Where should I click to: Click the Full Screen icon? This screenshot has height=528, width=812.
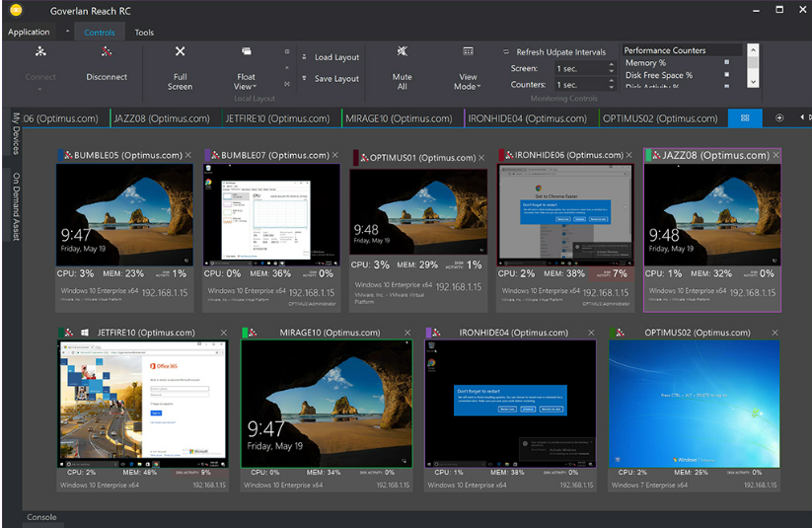[180, 51]
